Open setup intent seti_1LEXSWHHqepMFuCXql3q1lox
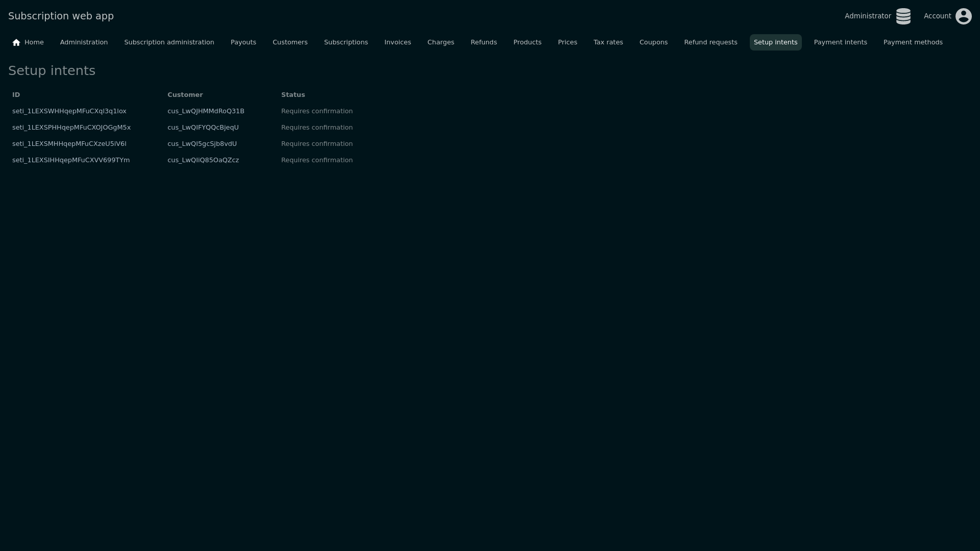Screen dimensions: 980x551 69,111
